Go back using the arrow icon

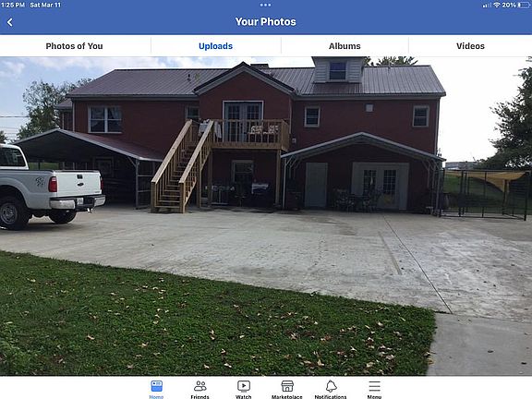point(10,22)
